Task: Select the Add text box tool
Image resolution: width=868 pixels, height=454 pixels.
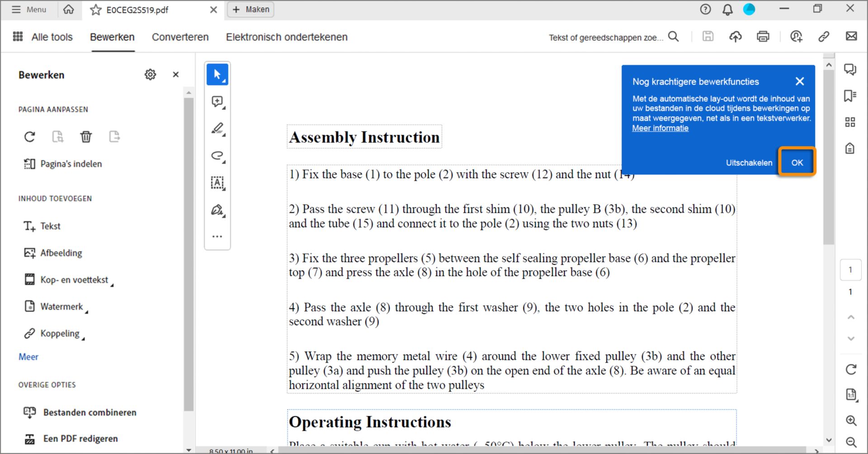Action: (x=217, y=183)
